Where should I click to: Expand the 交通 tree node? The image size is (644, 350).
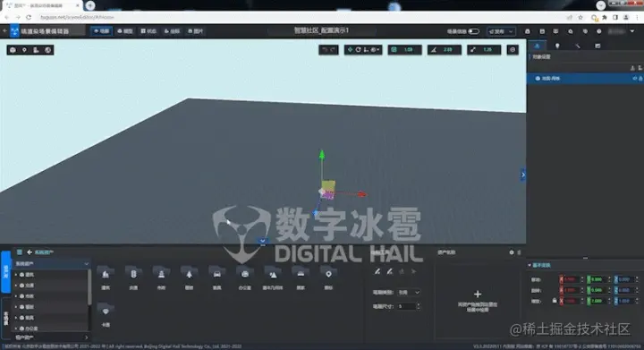point(16,285)
